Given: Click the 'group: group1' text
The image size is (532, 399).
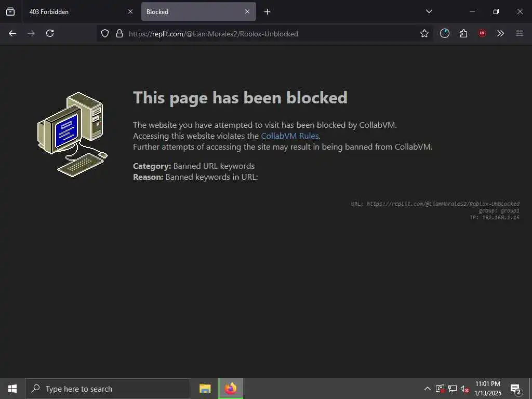Looking at the screenshot, I should [499, 211].
